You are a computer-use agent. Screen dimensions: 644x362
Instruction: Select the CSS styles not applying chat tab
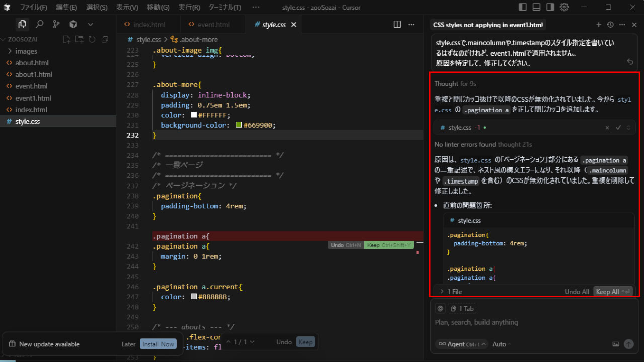pos(488,25)
